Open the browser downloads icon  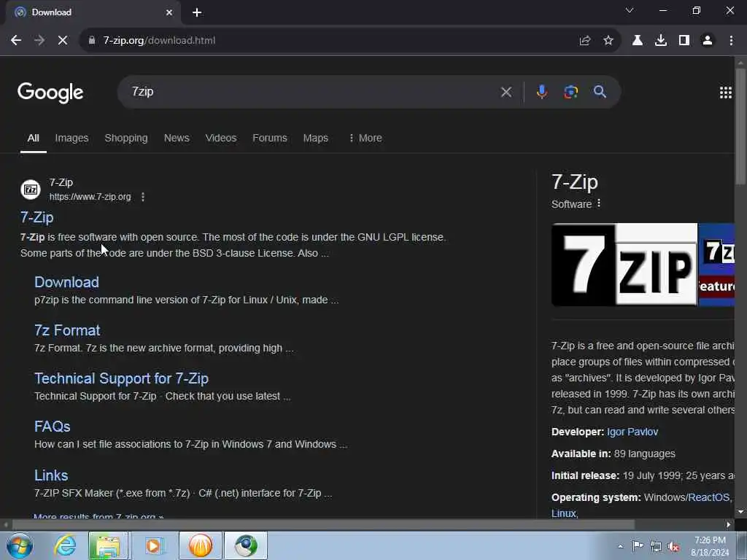pyautogui.click(x=661, y=41)
